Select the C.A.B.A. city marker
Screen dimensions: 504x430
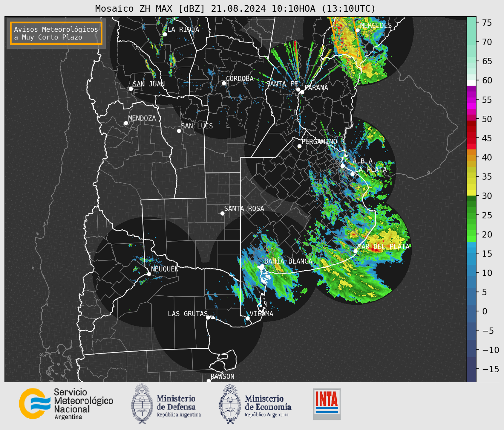(x=343, y=166)
